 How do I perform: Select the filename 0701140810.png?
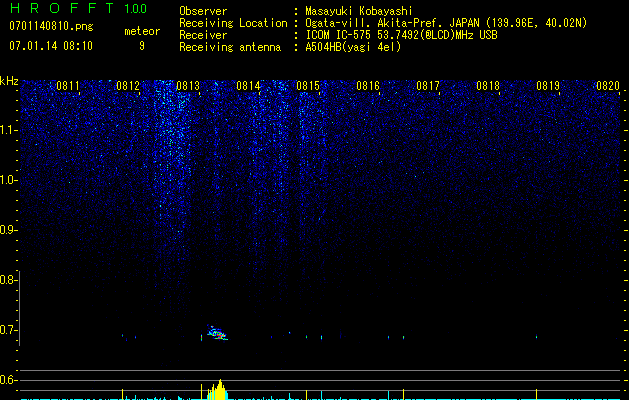pos(51,27)
